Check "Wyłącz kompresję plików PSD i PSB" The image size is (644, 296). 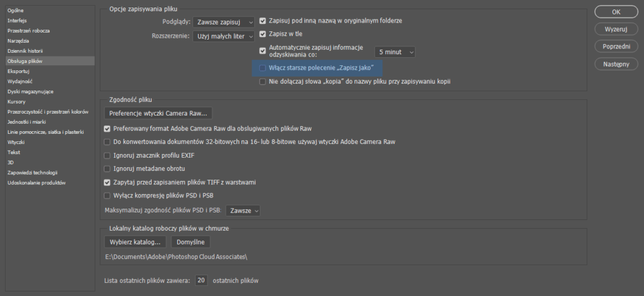(106, 195)
